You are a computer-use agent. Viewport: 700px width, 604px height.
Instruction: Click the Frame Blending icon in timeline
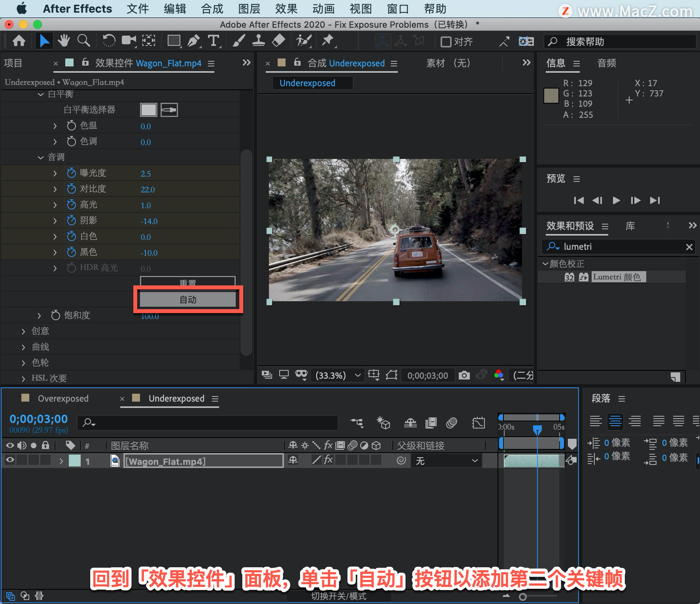click(431, 423)
